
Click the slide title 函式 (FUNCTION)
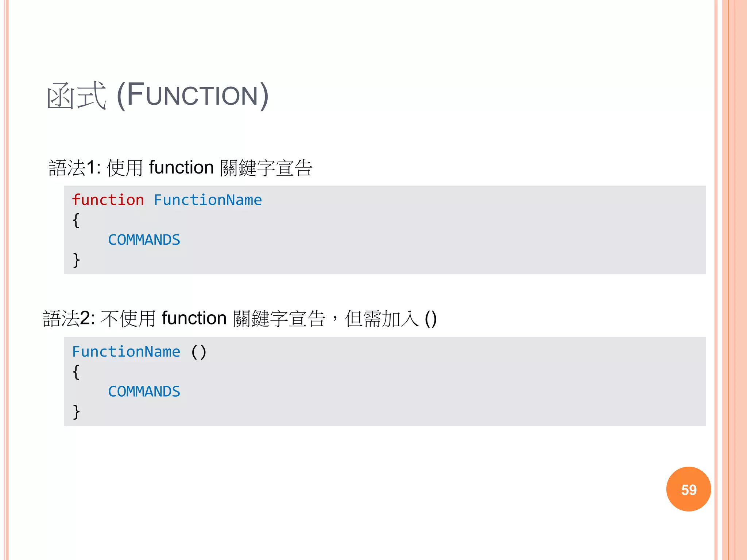(x=158, y=96)
